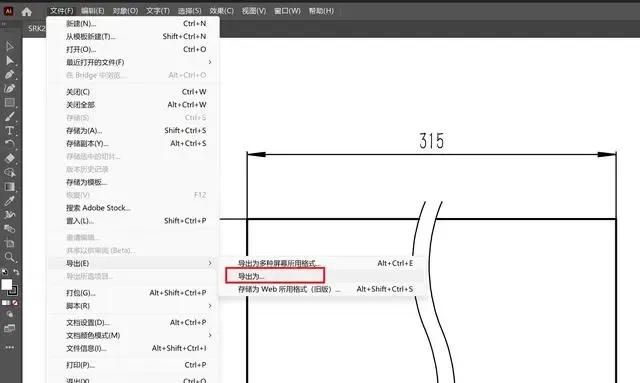This screenshot has height=383, width=640.
Task: Choose 存储为 Web 所用格式（旧版）entry
Action: [x=323, y=289]
